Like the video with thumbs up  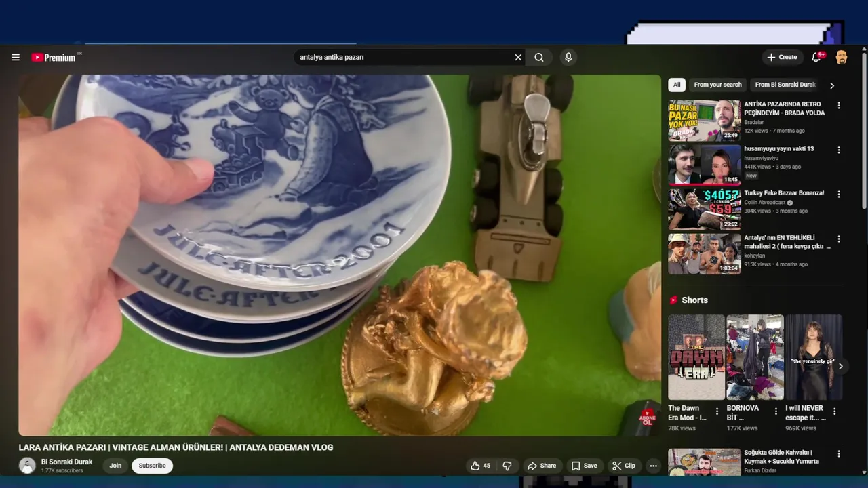coord(480,466)
